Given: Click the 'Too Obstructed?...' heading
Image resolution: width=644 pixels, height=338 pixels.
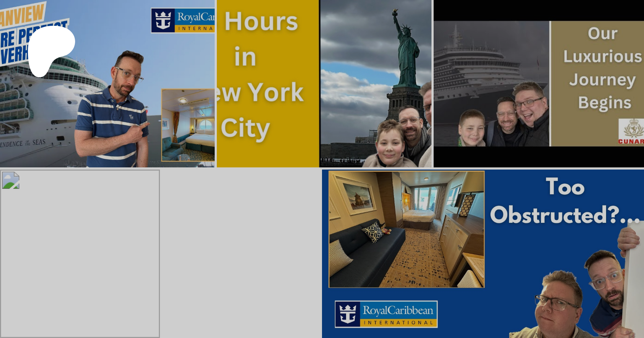Looking at the screenshot, I should (565, 201).
